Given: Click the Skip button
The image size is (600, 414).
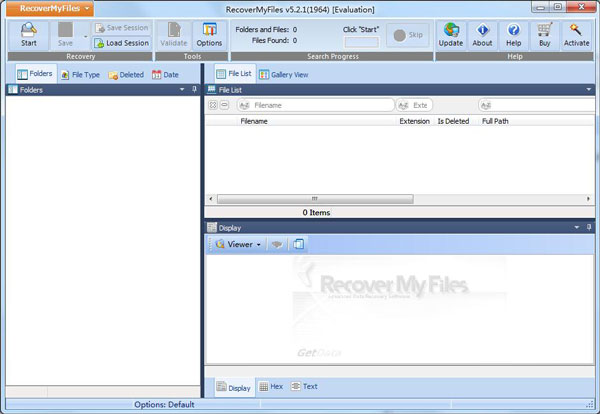Looking at the screenshot, I should point(408,35).
